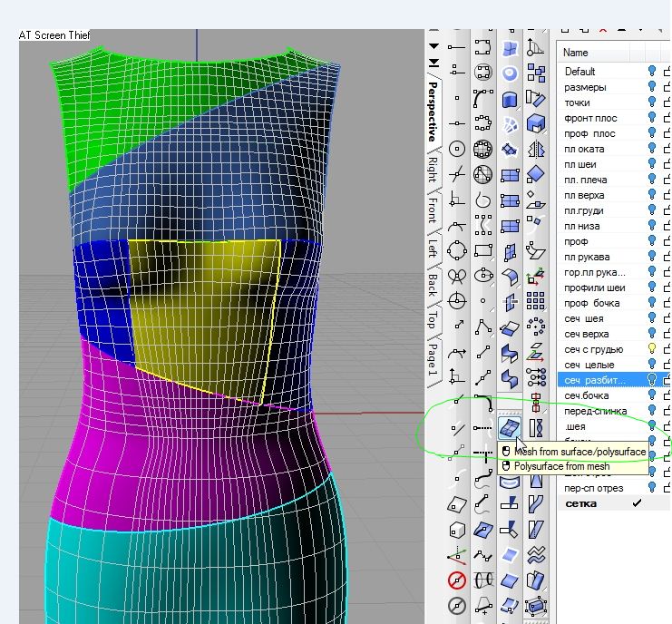Viewport: 672px width, 624px height.
Task: Click the red prohibited-circle tool icon
Action: (x=457, y=580)
